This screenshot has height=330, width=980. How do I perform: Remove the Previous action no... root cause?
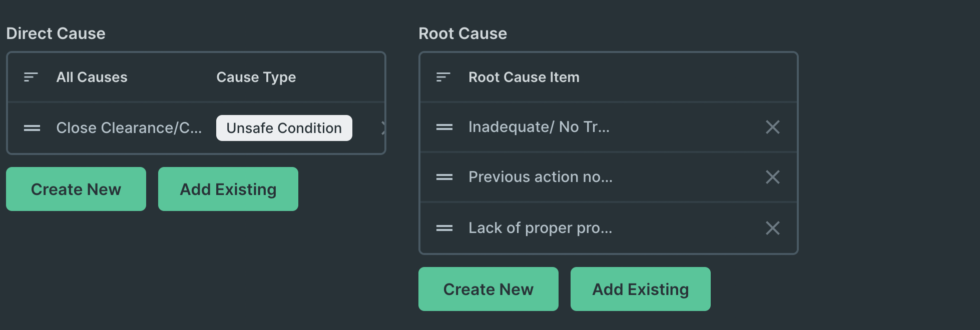(x=772, y=177)
